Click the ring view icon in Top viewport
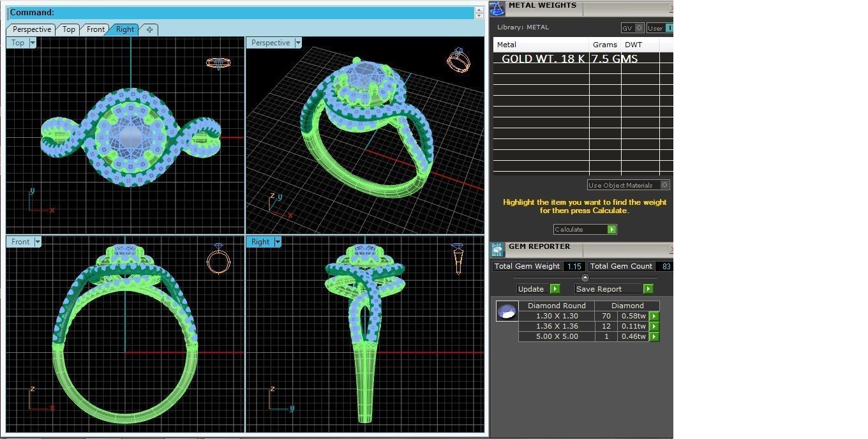 (218, 63)
